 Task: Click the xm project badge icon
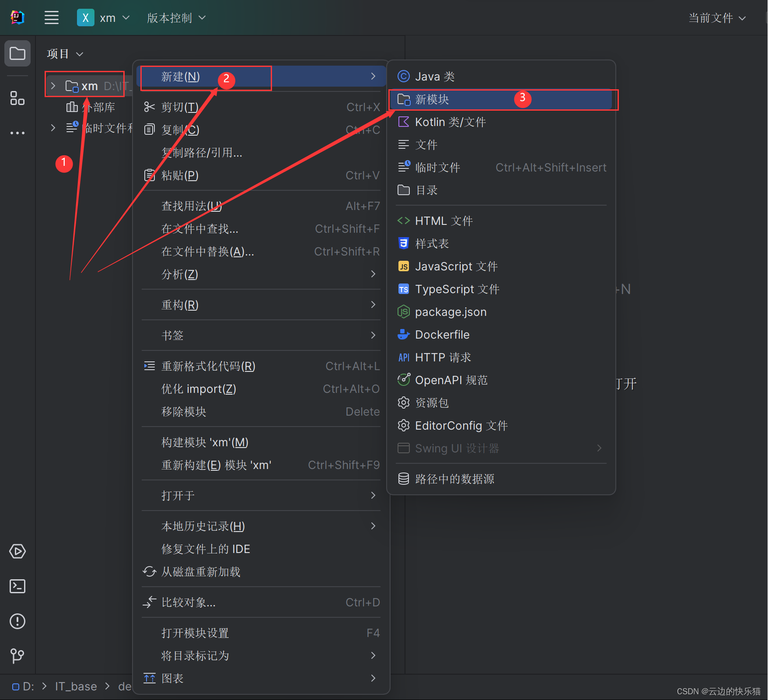86,18
